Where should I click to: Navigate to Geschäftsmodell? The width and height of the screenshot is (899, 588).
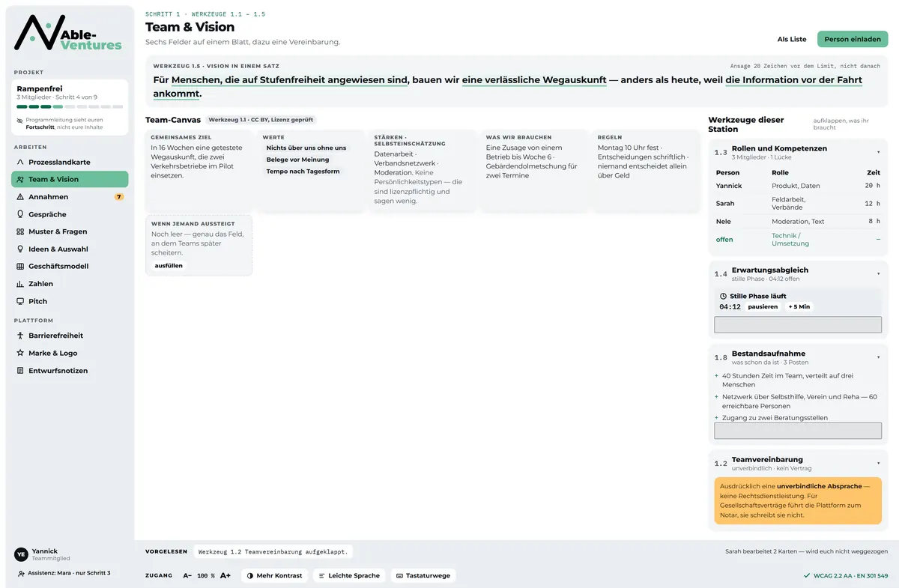70,266
